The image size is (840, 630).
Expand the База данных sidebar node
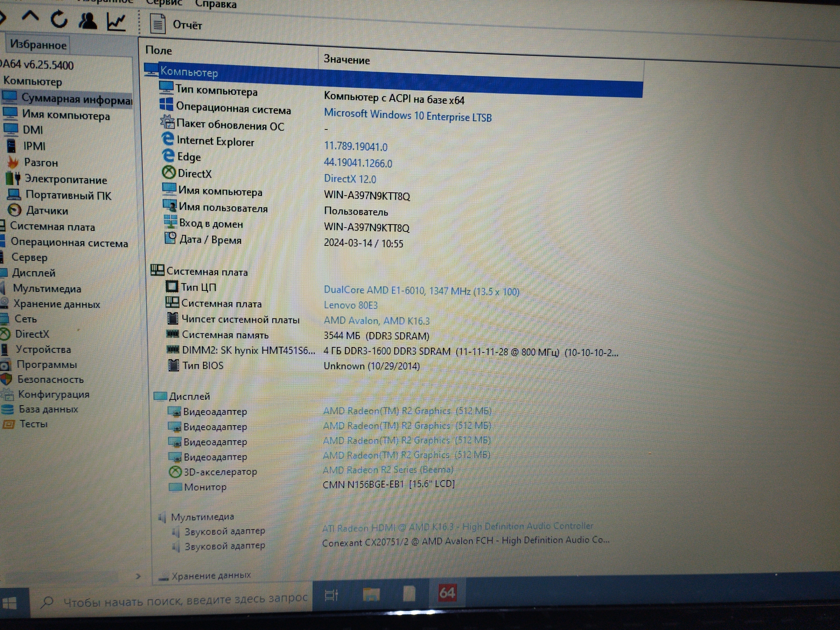(x=40, y=409)
